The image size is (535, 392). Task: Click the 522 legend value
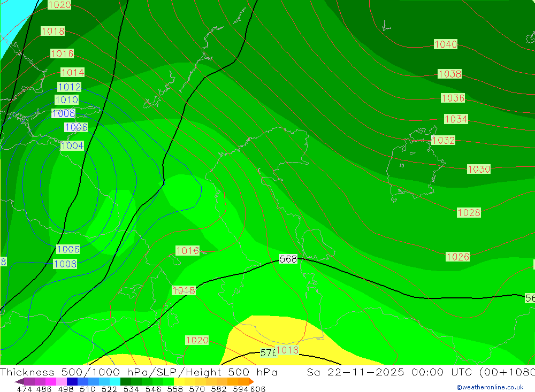click(109, 389)
